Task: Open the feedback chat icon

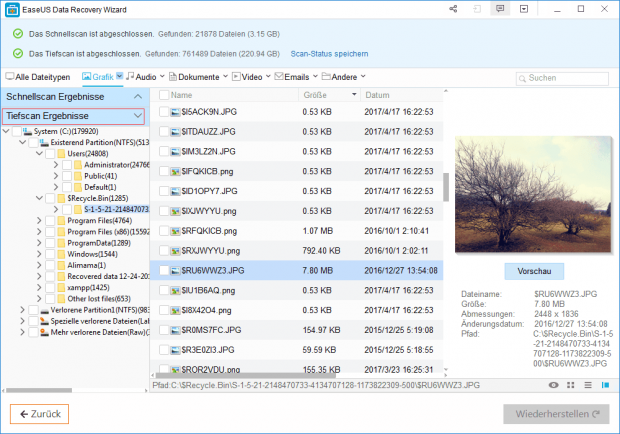Action: (500, 9)
